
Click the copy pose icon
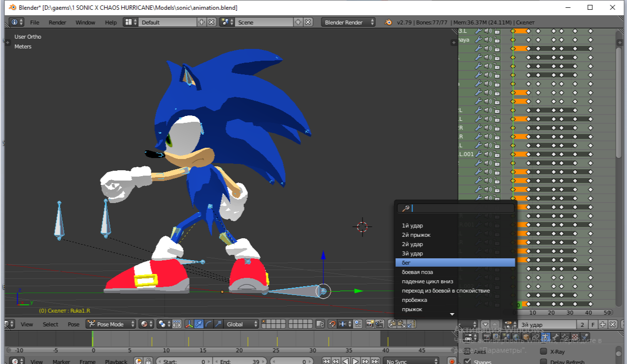point(392,324)
